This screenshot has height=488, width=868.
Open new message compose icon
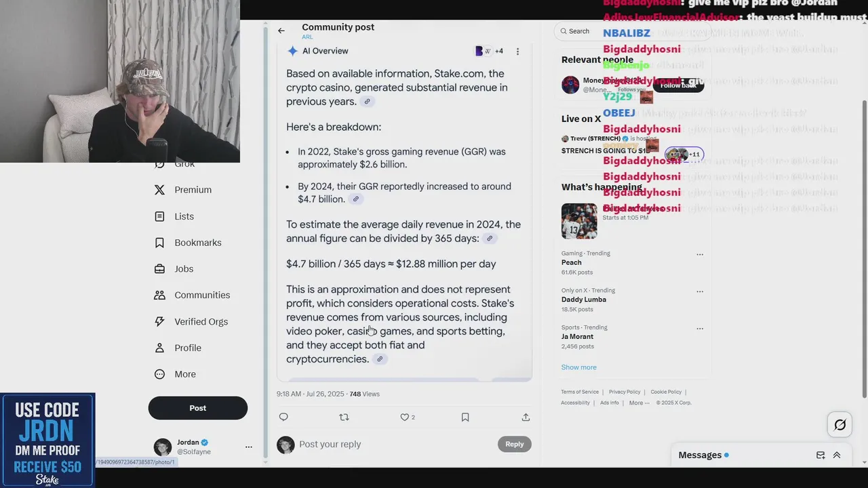821,455
